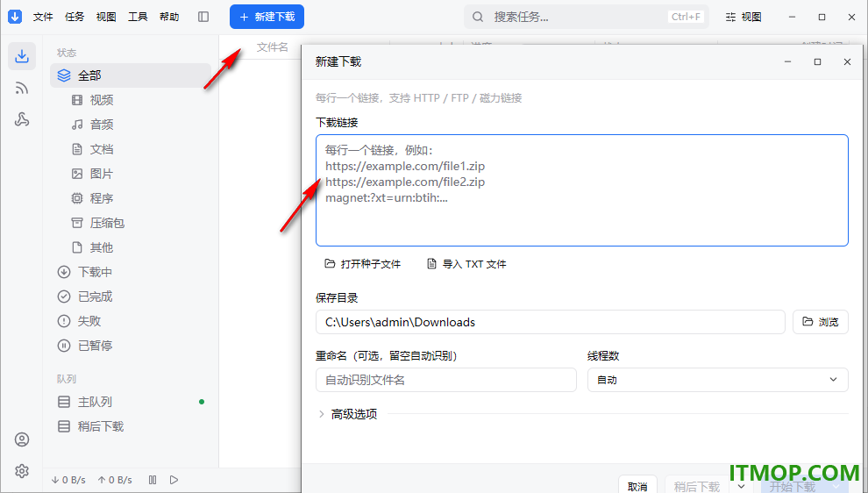Select 图片 category in sidebar
The image size is (868, 493).
[x=131, y=174]
